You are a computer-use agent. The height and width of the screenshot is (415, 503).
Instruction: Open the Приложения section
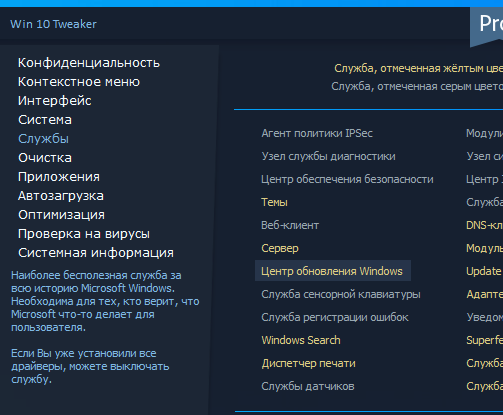point(59,177)
